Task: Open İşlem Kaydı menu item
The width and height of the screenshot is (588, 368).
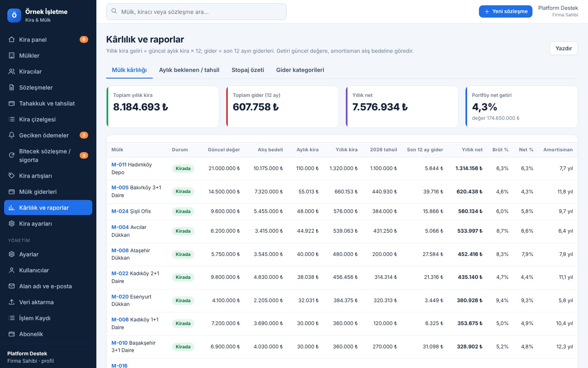Action: pos(48,318)
